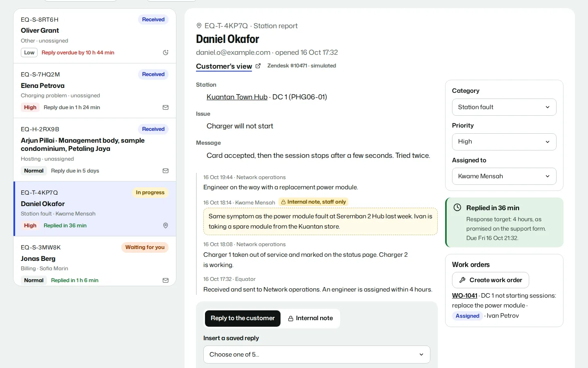
Task: Open the Customer's view link
Action: click(x=224, y=66)
